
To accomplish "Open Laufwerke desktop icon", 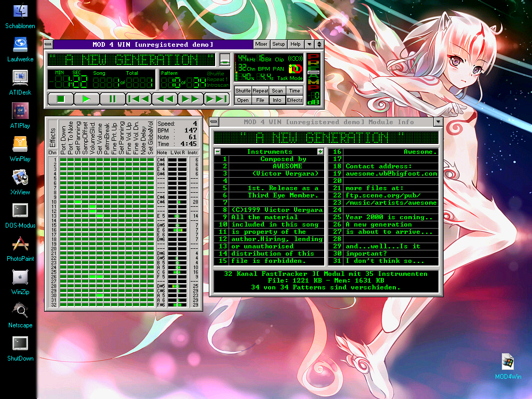I will (x=20, y=49).
